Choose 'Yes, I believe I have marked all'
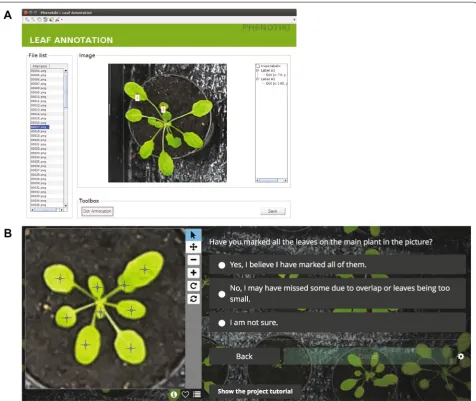 pyautogui.click(x=337, y=265)
